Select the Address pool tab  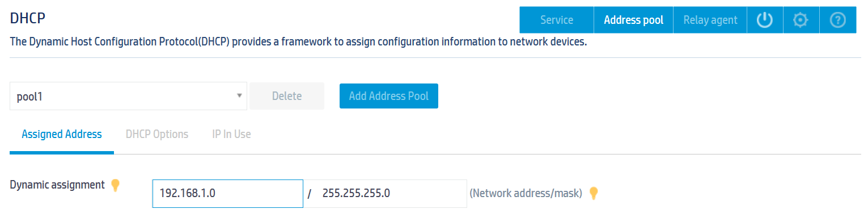[x=633, y=20]
